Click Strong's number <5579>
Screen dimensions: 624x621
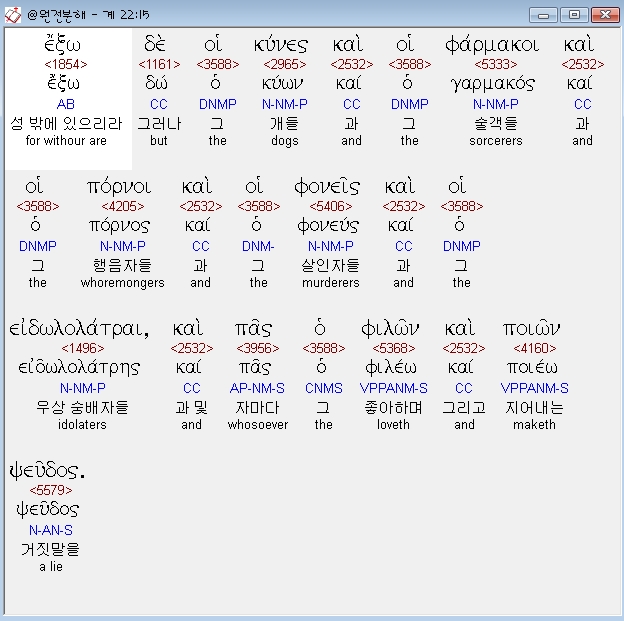[51, 490]
